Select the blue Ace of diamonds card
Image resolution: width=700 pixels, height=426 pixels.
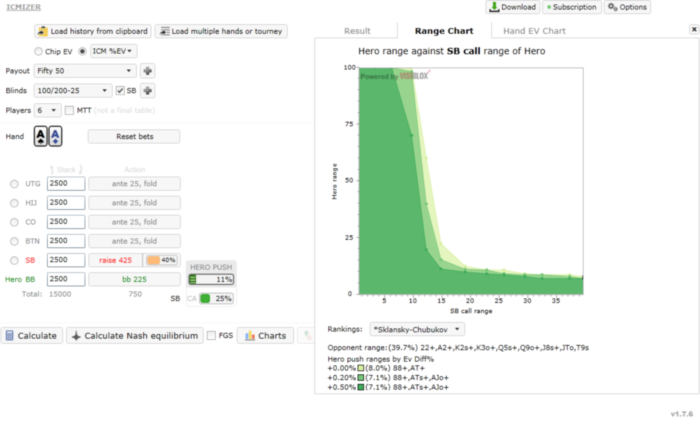(55, 136)
